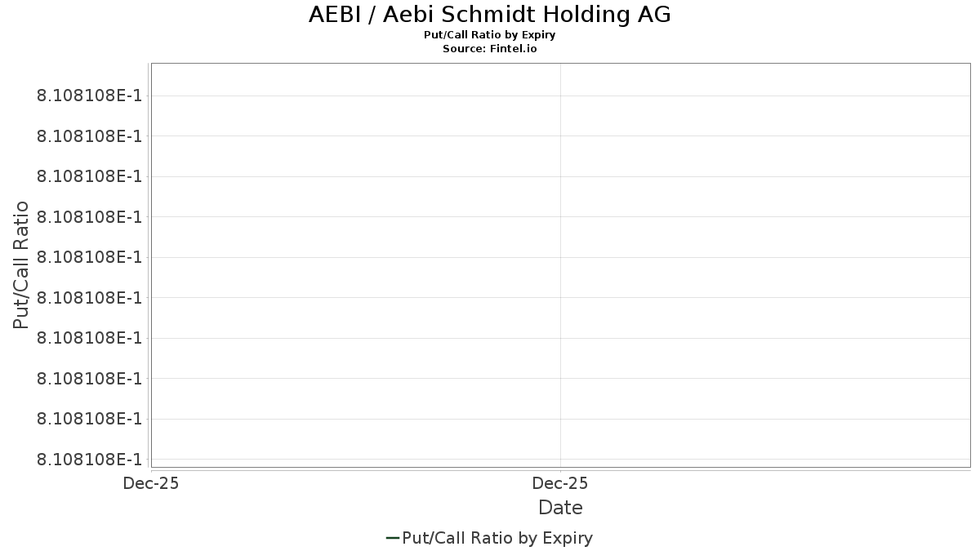Image resolution: width=980 pixels, height=551 pixels.
Task: Click the Date x-axis title
Action: [x=560, y=508]
